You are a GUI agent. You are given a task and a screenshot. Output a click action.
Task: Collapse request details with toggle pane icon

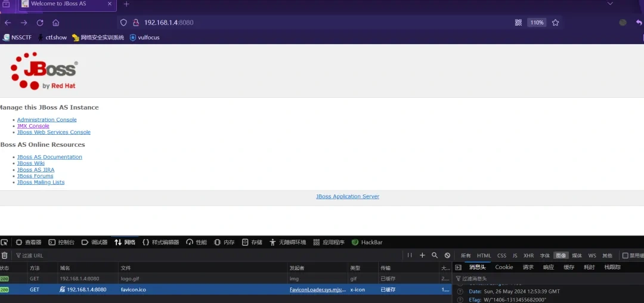(459, 267)
